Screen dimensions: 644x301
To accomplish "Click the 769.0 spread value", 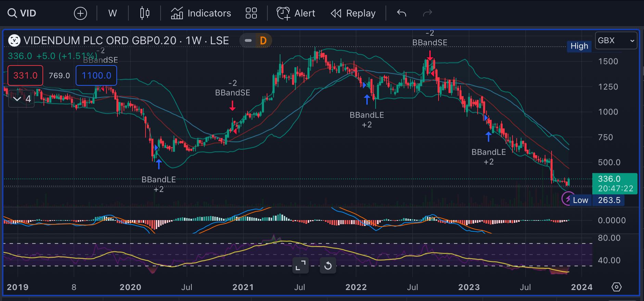I will (x=59, y=75).
